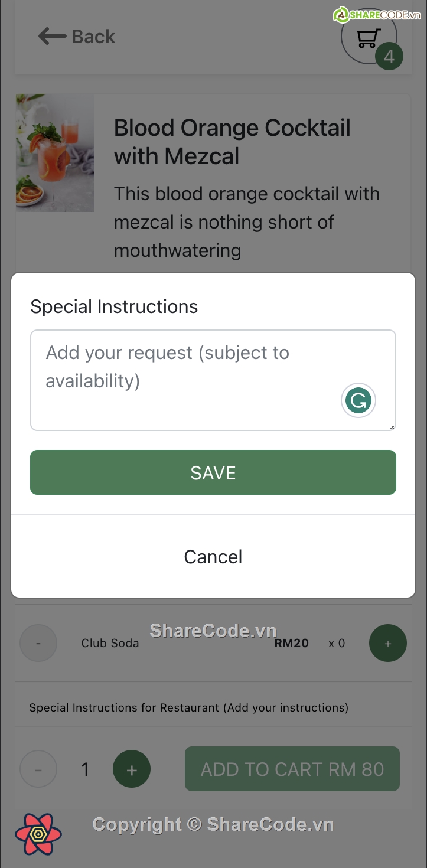Click the Blood Orange Cocktail with Mezcal title
The width and height of the screenshot is (427, 868).
[x=232, y=142]
